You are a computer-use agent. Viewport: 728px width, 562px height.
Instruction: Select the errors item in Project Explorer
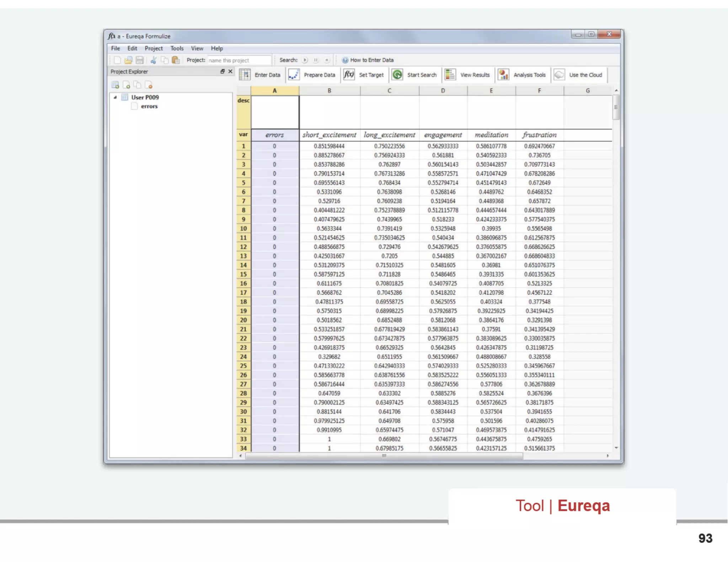point(149,106)
